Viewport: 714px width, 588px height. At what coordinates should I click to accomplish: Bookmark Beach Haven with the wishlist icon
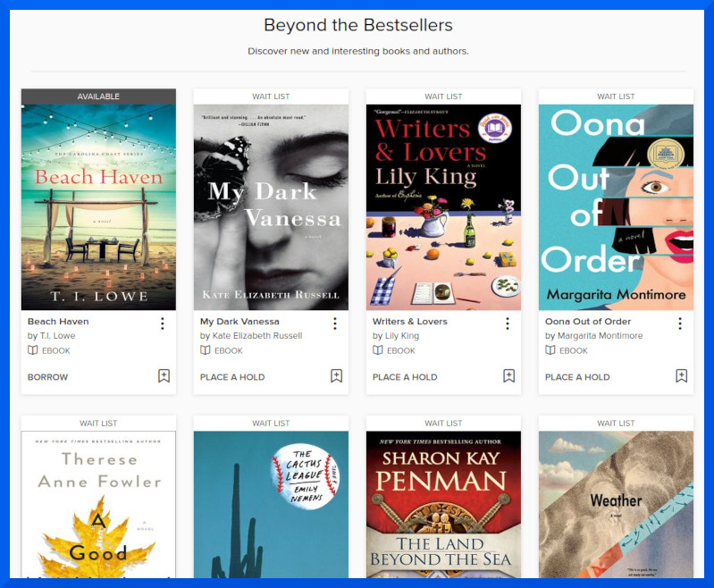164,375
